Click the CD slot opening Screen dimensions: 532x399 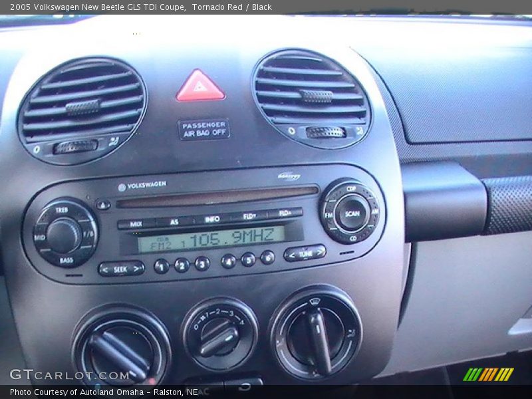(x=217, y=196)
